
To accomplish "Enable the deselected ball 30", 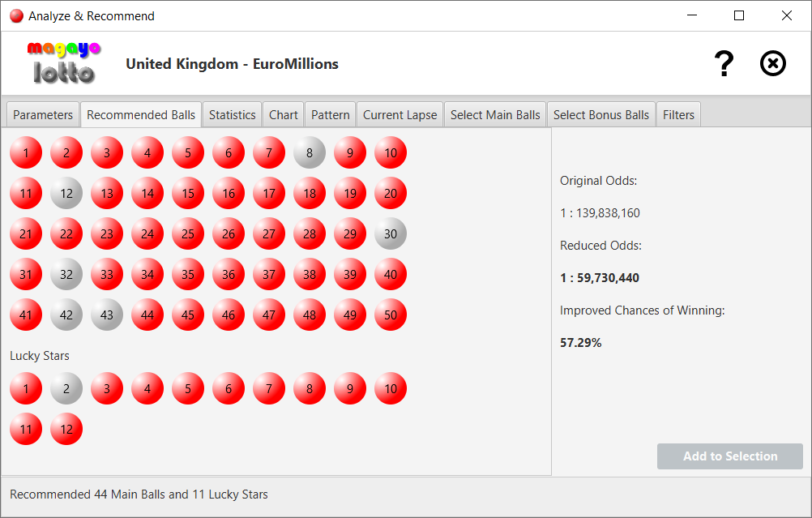I will [x=390, y=233].
